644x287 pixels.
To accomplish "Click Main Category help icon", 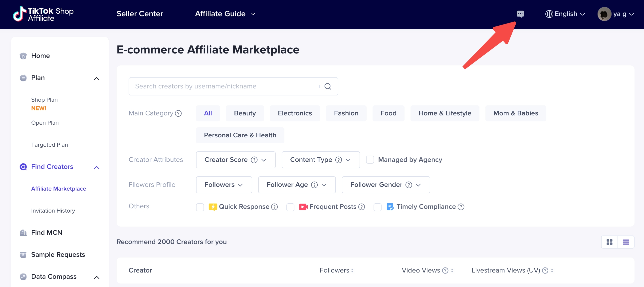I will point(178,113).
